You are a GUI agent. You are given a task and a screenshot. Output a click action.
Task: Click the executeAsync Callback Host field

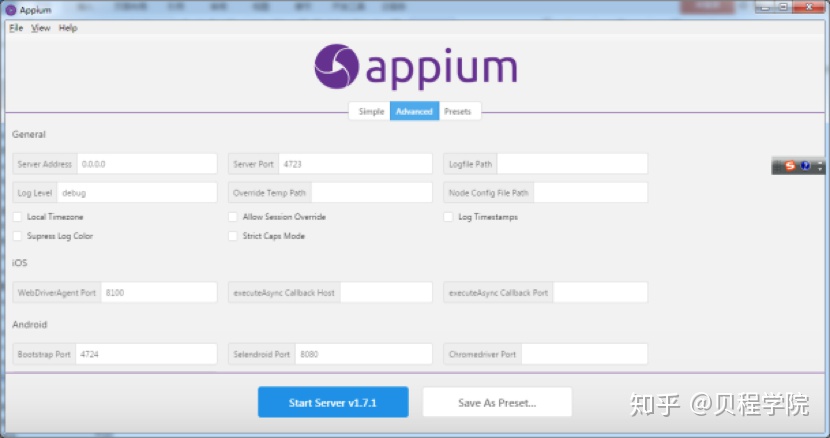(x=386, y=292)
